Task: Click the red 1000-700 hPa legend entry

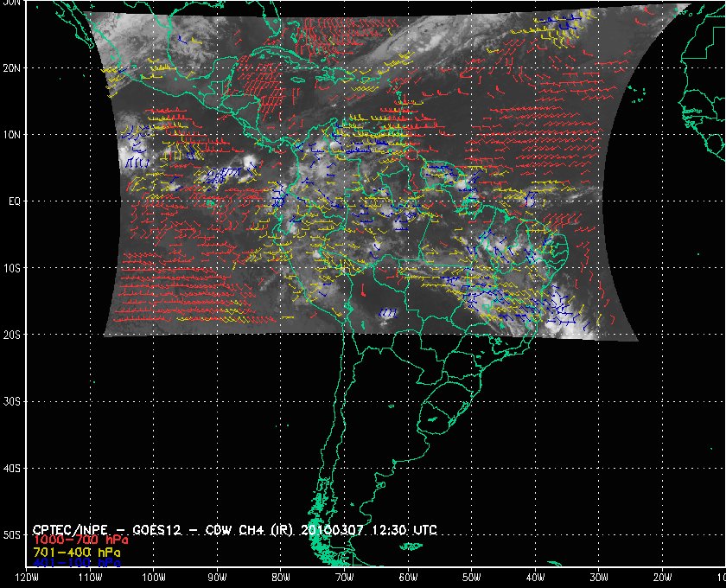Action: pyautogui.click(x=80, y=540)
